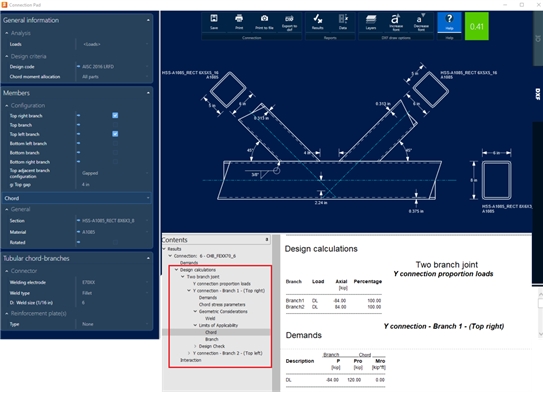Collapse the General information panel
Image resolution: width=543 pixels, height=399 pixels.
tap(148, 20)
